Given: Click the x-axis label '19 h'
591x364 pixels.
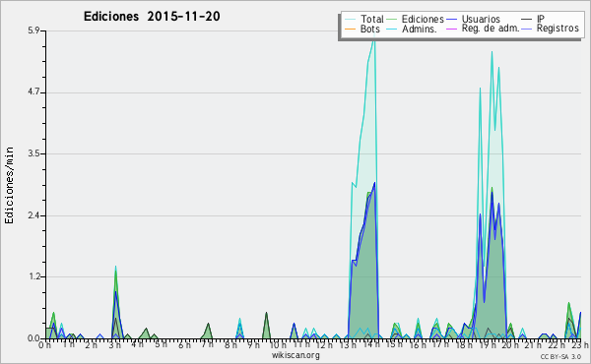Looking at the screenshot, I should pyautogui.click(x=488, y=344).
